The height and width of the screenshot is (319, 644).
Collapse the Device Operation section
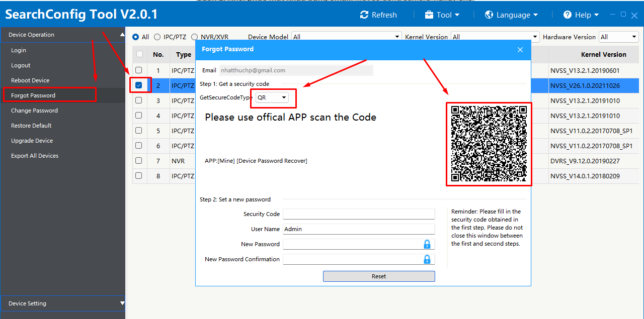point(122,35)
